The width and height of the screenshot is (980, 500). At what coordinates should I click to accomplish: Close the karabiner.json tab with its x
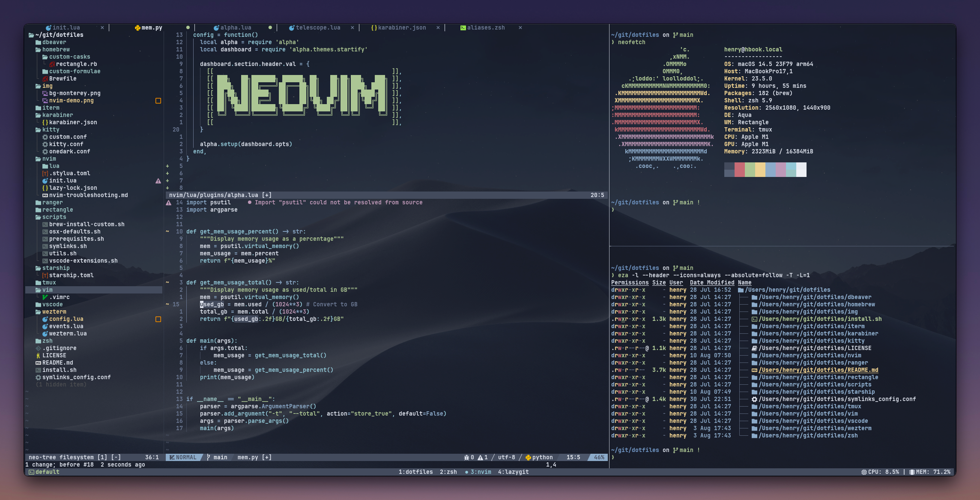coord(438,27)
